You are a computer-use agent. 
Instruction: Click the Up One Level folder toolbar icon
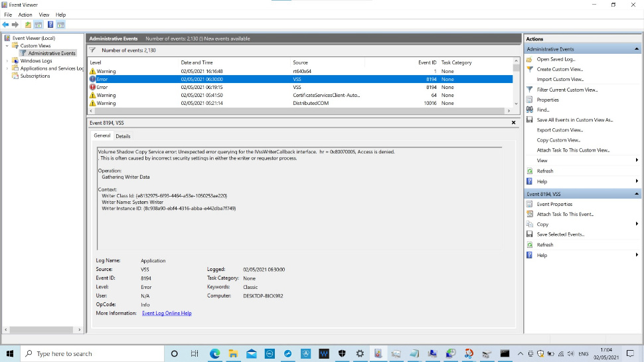(x=28, y=25)
